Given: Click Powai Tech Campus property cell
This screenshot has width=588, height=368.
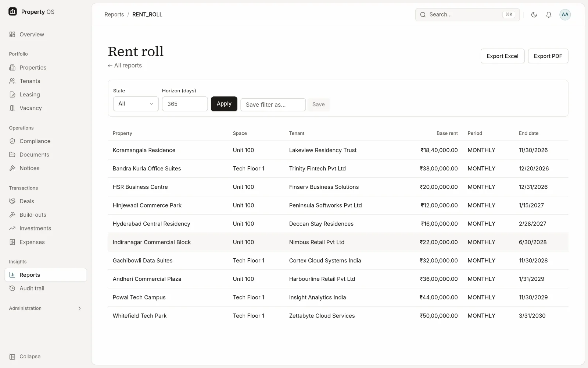Looking at the screenshot, I should [139, 297].
